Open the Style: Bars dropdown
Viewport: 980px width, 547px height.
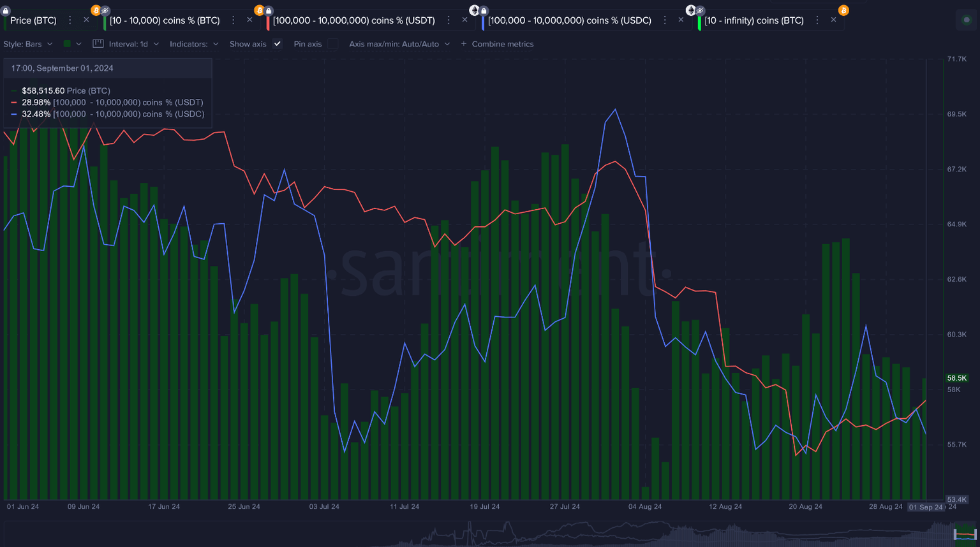click(28, 44)
